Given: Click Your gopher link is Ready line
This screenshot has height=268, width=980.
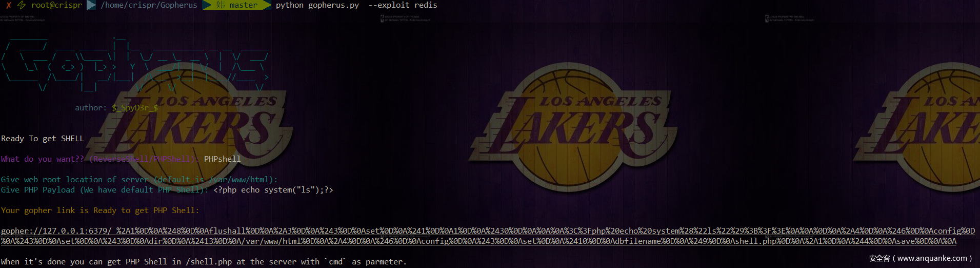Looking at the screenshot, I should point(100,210).
